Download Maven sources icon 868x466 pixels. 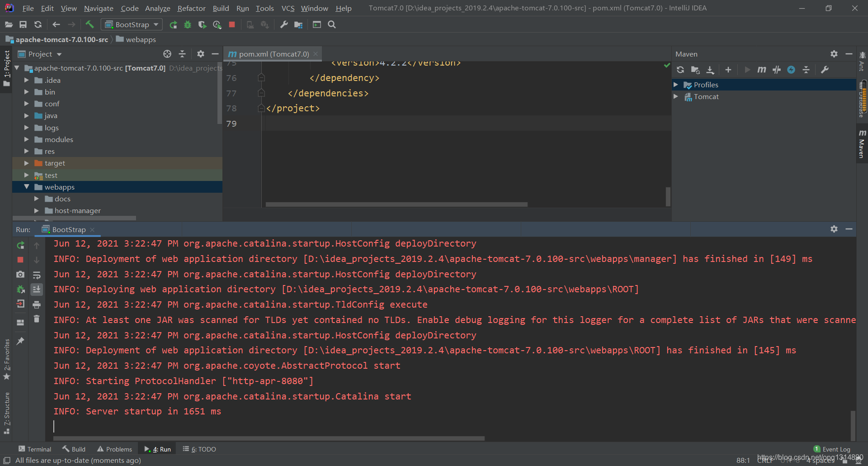pos(710,70)
